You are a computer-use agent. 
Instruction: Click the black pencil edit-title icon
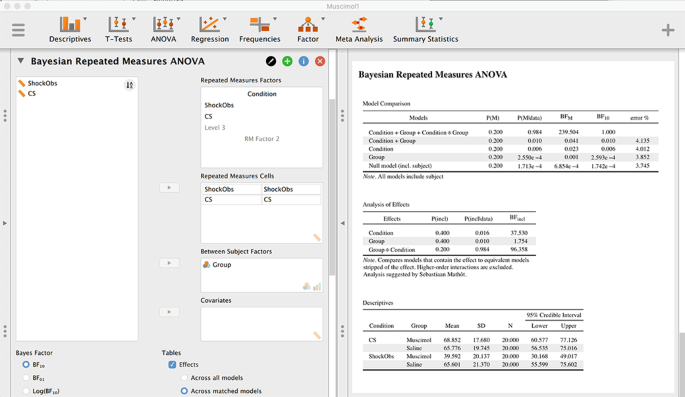click(x=271, y=61)
